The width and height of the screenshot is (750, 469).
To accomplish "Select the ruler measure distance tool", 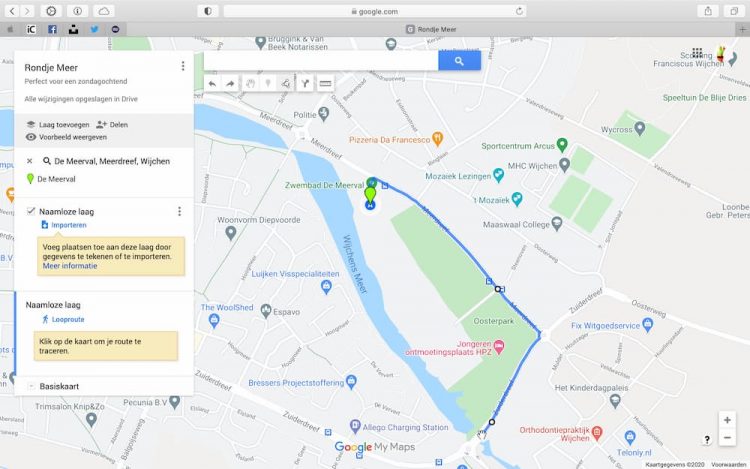I will coord(325,84).
